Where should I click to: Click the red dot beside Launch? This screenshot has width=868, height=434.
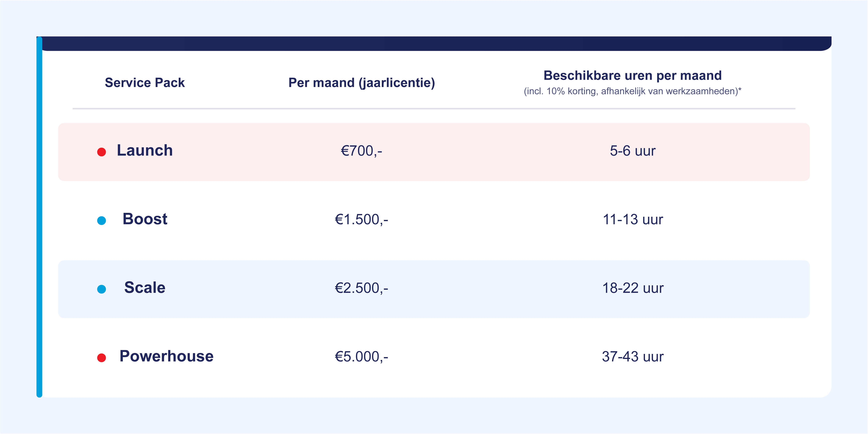point(101,152)
